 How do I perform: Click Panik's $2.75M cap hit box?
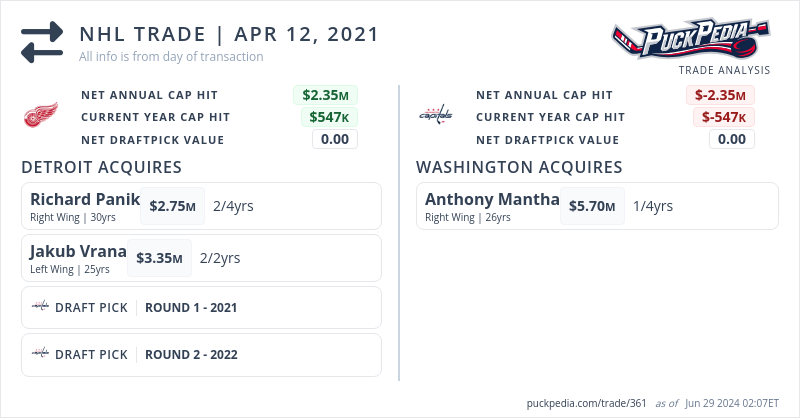[172, 206]
